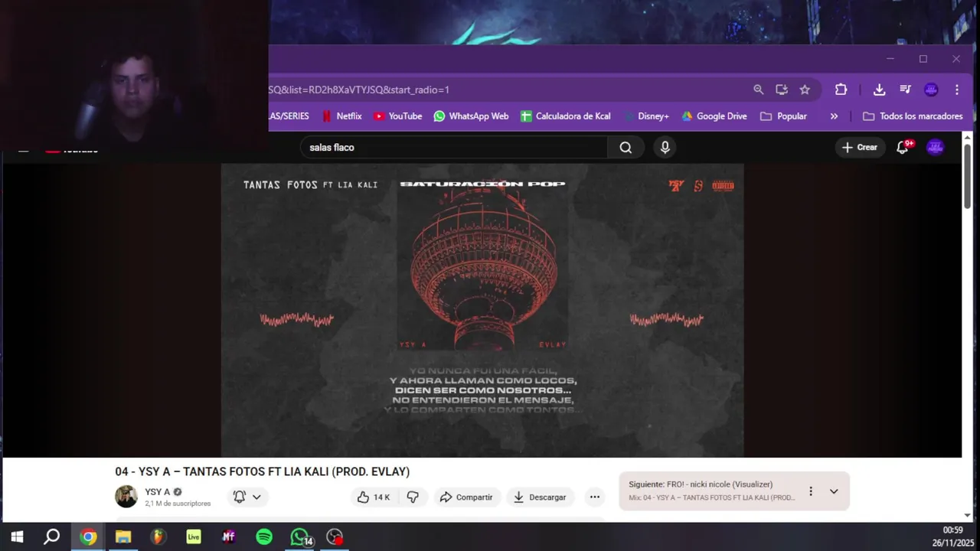The width and height of the screenshot is (980, 551).
Task: Open the LAS/SERIES bookmark folder
Action: pos(289,116)
